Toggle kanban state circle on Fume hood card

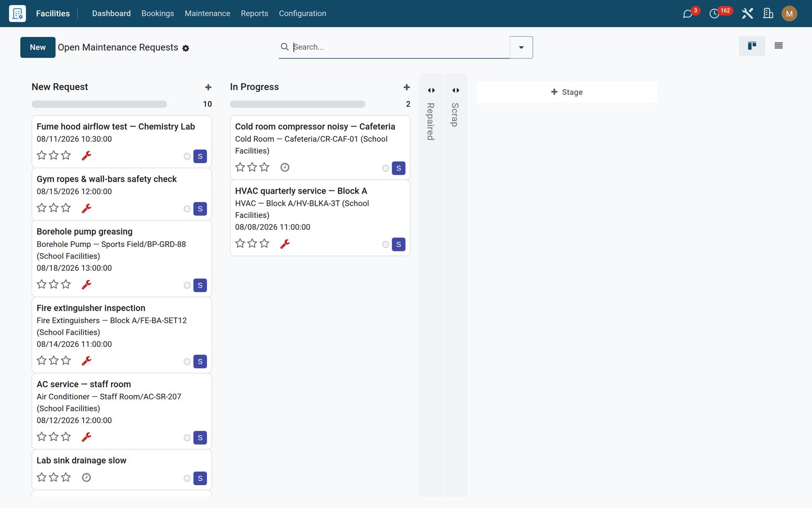tap(187, 156)
